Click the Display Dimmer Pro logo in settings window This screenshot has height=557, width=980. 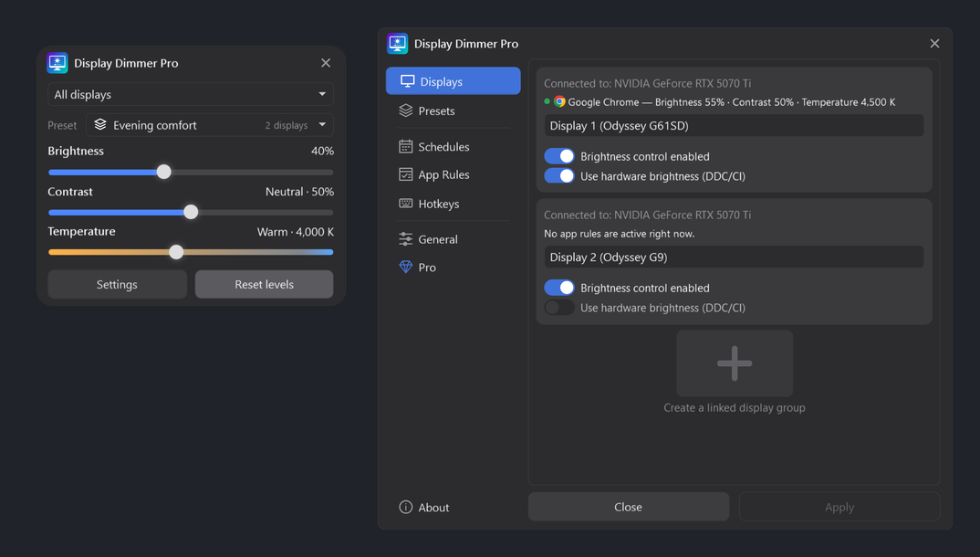[x=398, y=44]
